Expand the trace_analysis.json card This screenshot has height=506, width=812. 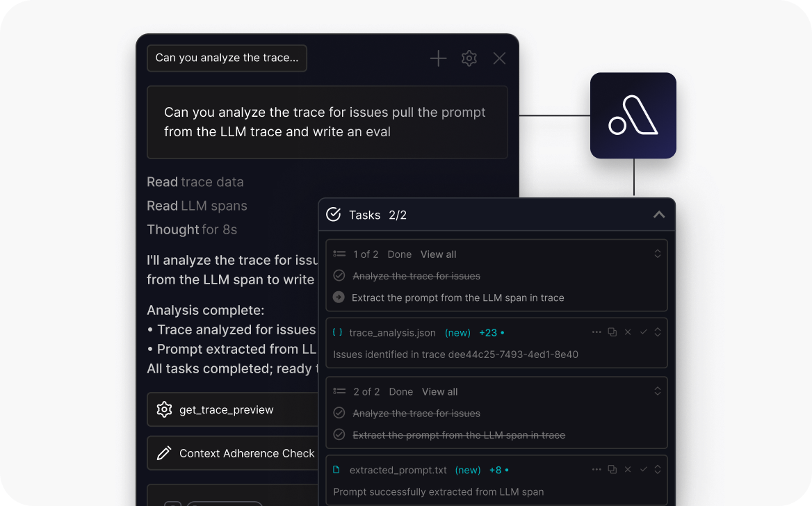tap(658, 332)
